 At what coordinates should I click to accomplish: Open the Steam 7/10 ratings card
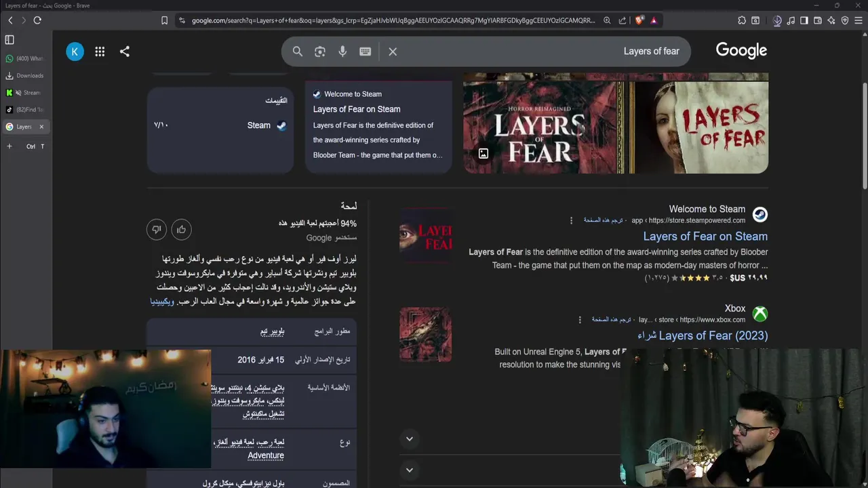click(x=220, y=129)
